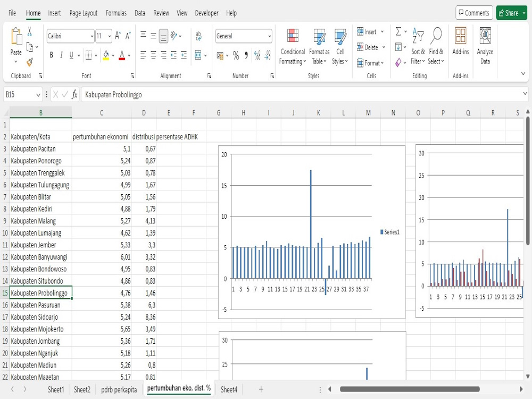Image resolution: width=532 pixels, height=399 pixels.
Task: Toggle Italic formatting
Action: click(61, 55)
